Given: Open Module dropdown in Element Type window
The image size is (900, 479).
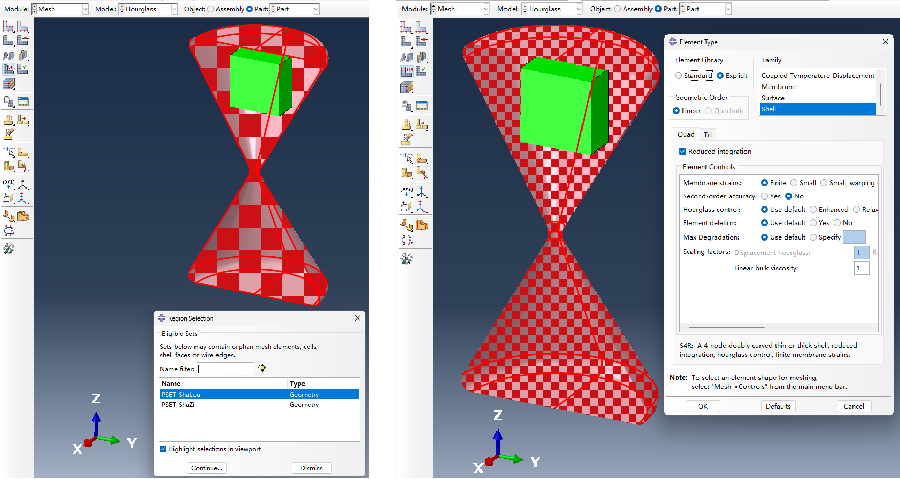Looking at the screenshot, I should coord(460,9).
